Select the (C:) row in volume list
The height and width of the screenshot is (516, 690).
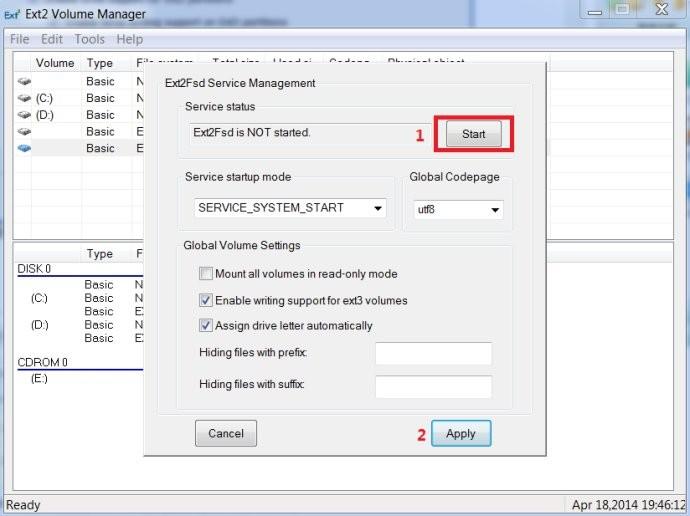click(x=79, y=98)
